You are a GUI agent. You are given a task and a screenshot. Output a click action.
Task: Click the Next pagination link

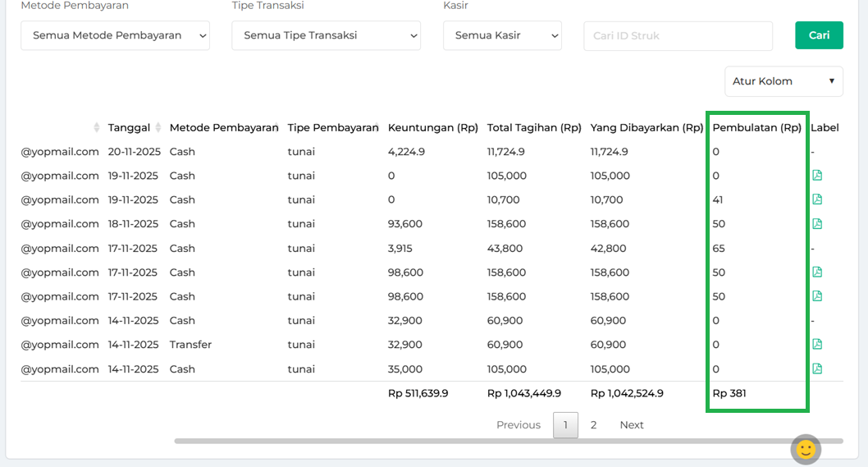pyautogui.click(x=631, y=425)
